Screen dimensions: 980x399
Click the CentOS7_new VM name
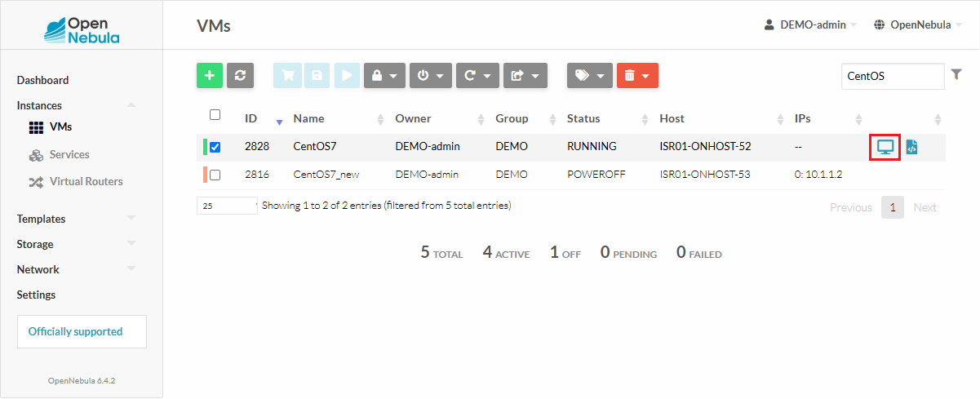[x=326, y=174]
